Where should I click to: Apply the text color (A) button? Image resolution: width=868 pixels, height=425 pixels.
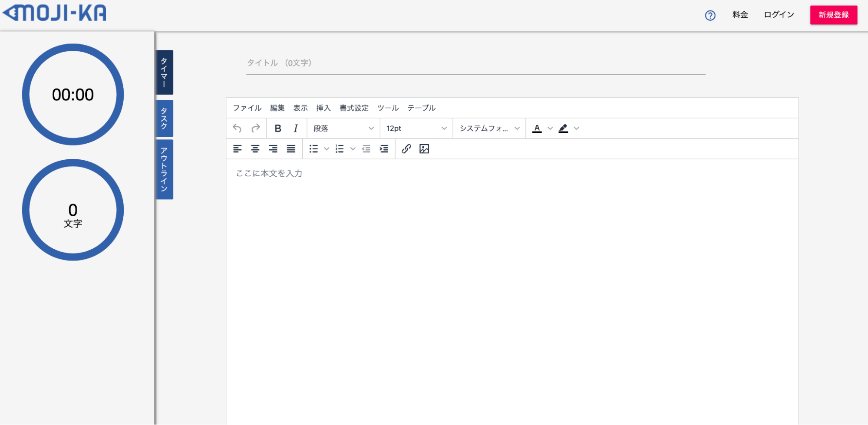pyautogui.click(x=537, y=128)
